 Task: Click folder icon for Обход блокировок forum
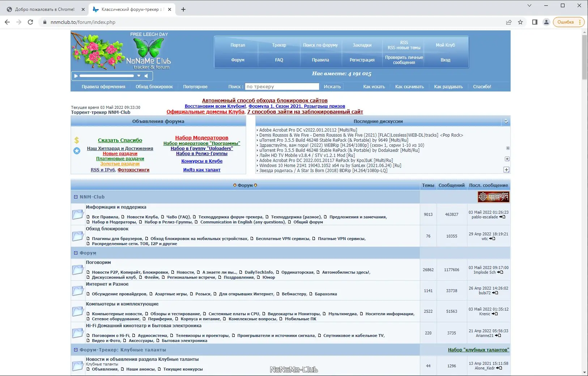pos(78,236)
